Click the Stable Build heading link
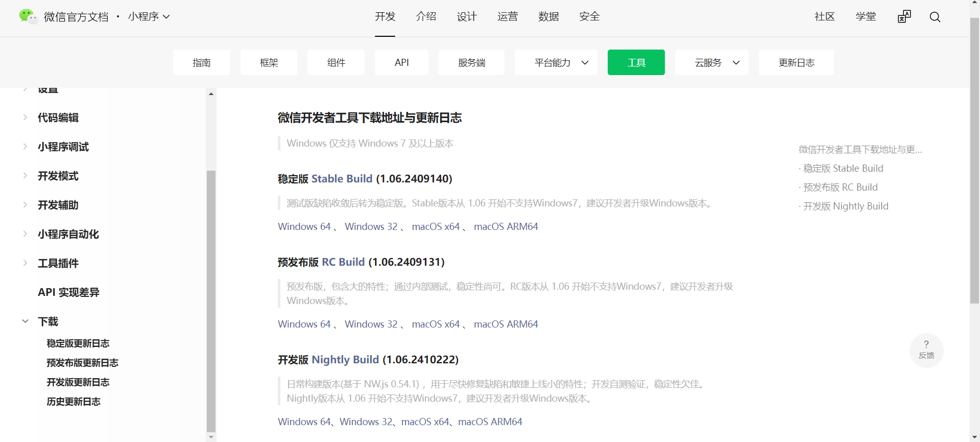980x442 pixels. pyautogui.click(x=342, y=179)
